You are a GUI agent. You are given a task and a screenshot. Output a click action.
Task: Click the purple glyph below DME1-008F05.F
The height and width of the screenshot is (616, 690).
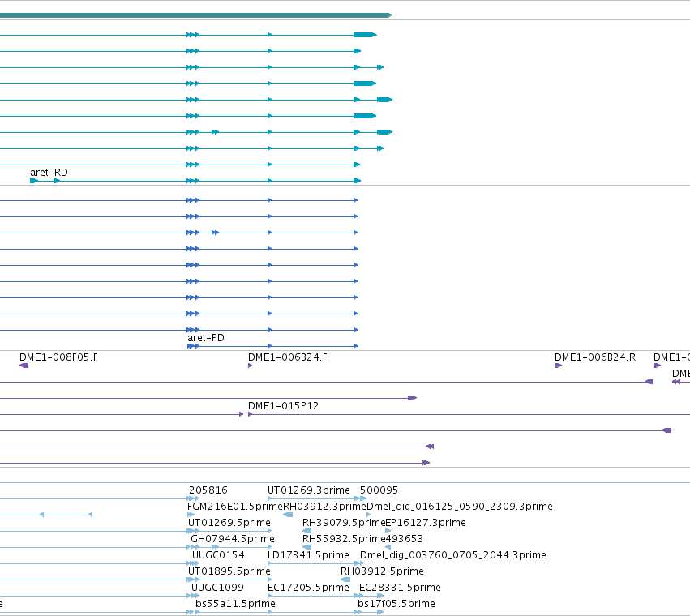24,366
